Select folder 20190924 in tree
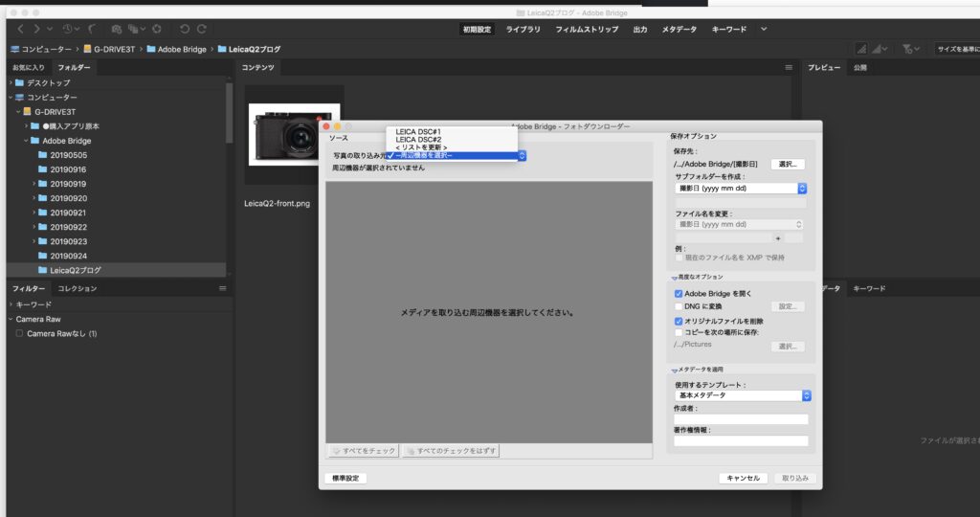The width and height of the screenshot is (980, 517). [x=68, y=256]
